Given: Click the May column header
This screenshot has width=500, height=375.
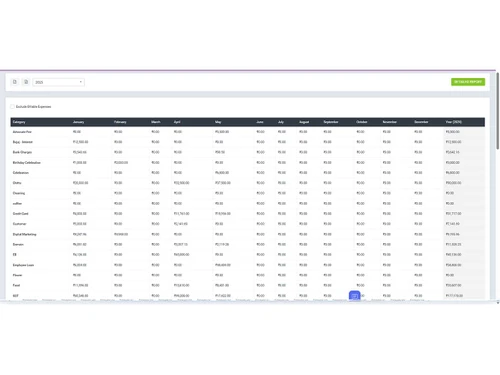Looking at the screenshot, I should tap(218, 122).
